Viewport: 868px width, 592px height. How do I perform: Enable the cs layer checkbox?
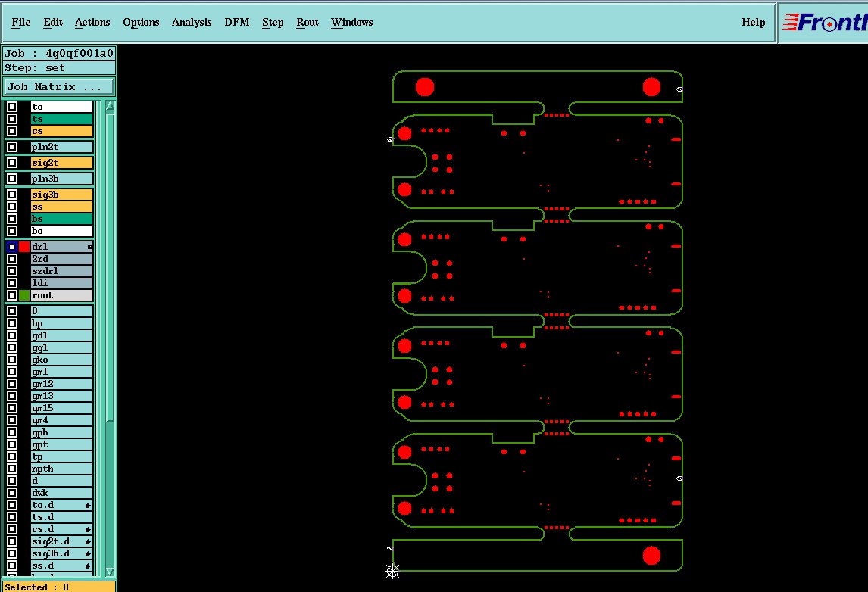[12, 131]
